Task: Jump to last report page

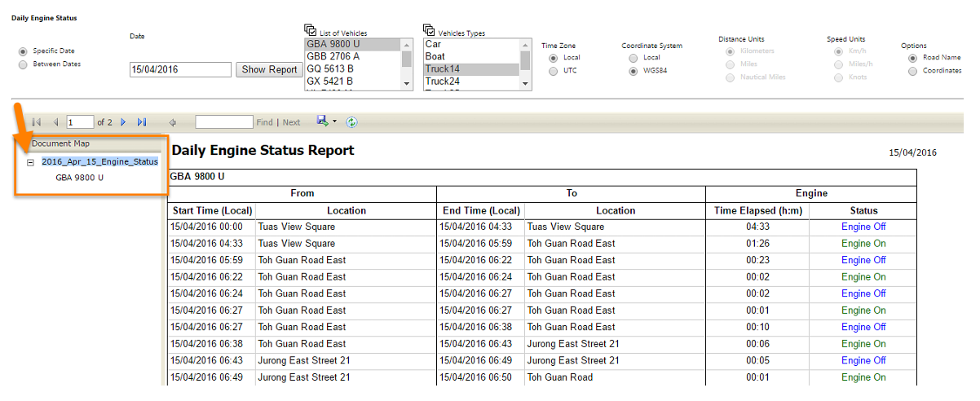Action: [142, 122]
